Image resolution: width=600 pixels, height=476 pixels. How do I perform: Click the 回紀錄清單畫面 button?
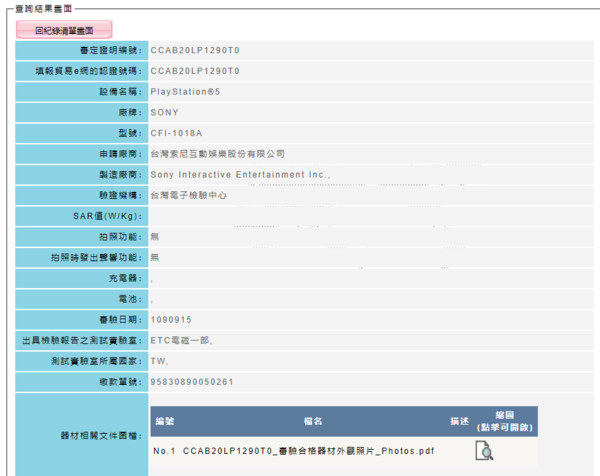pos(64,31)
